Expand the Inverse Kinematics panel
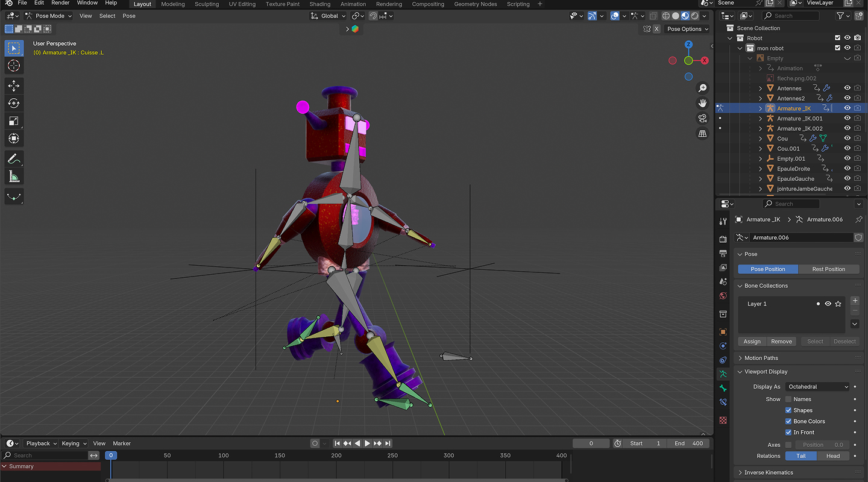The height and width of the screenshot is (482, 868). [769, 472]
